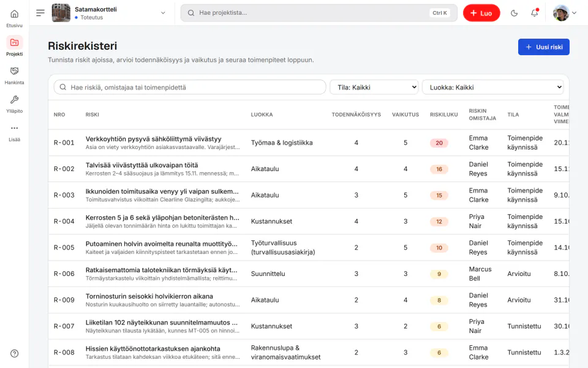Click the R-007 row number
588x368 pixels.
[x=64, y=326]
